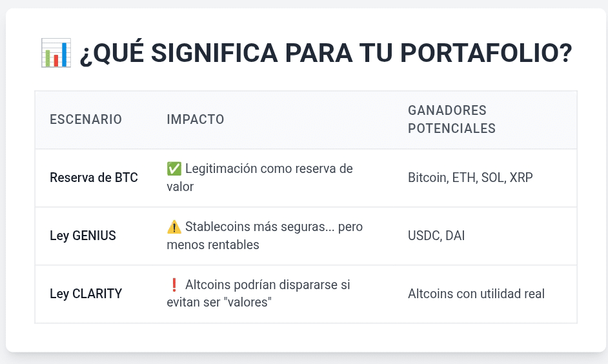Image resolution: width=608 pixels, height=364 pixels.
Task: Click the Legitimación como reserva de valor text
Action: (x=269, y=169)
